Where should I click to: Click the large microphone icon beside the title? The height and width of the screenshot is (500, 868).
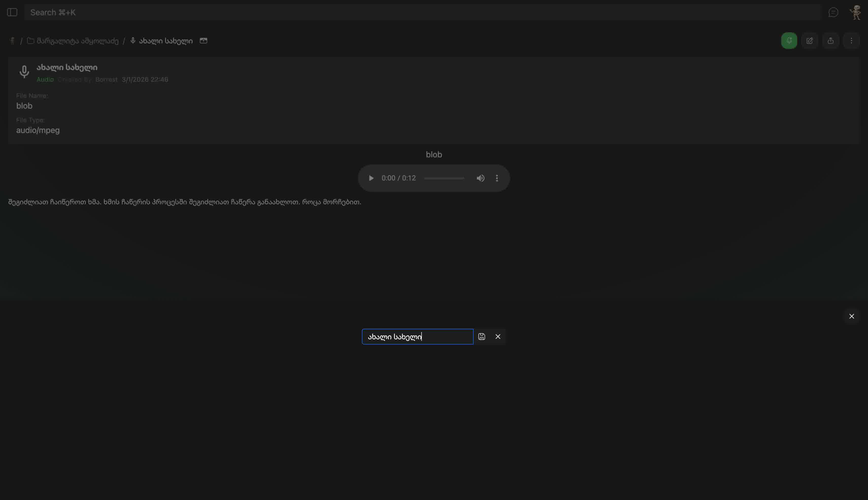[24, 72]
